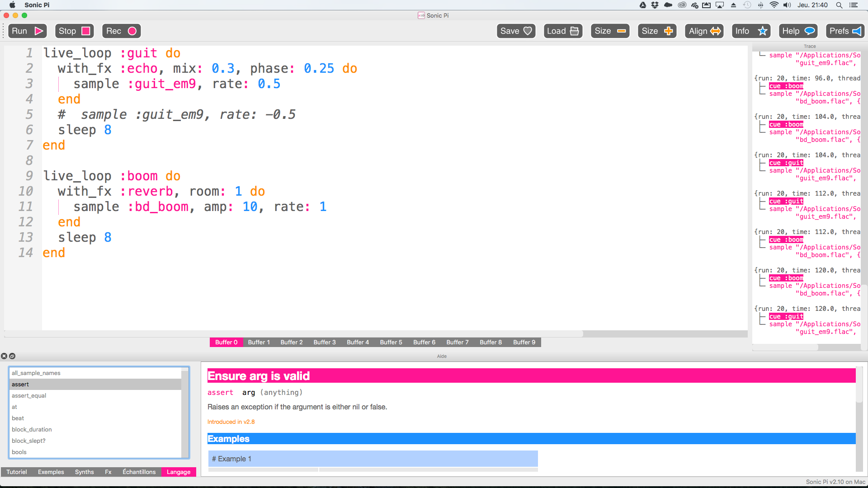Switch to Buffer 0 tab
868x488 pixels.
(226, 342)
